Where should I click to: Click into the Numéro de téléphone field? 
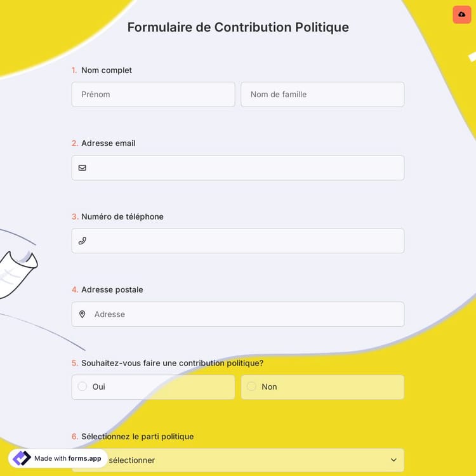(244, 241)
